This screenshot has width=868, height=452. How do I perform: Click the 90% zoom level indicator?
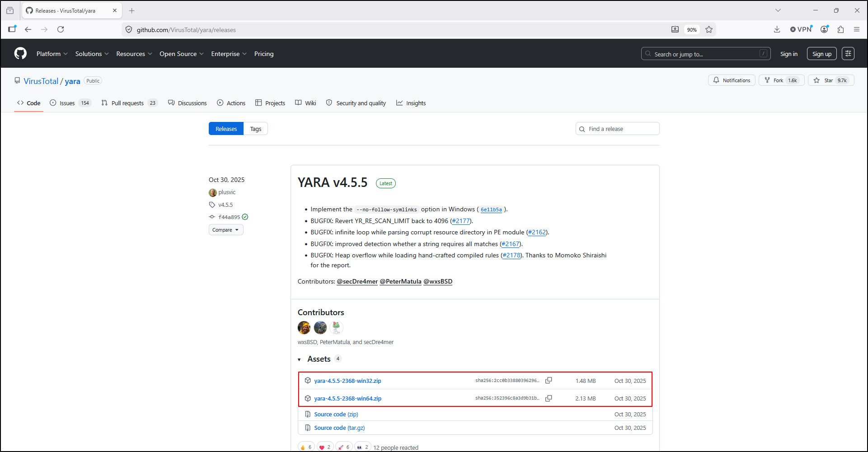tap(692, 30)
